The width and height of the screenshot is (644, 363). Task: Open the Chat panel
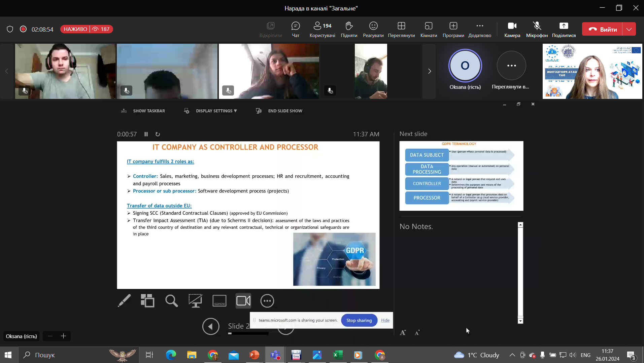(x=295, y=29)
